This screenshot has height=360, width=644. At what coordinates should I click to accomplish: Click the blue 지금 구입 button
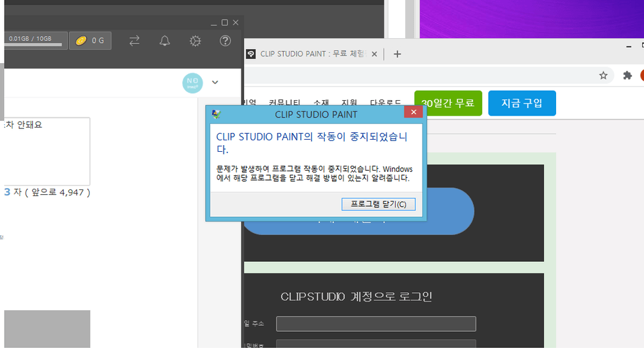pos(522,103)
